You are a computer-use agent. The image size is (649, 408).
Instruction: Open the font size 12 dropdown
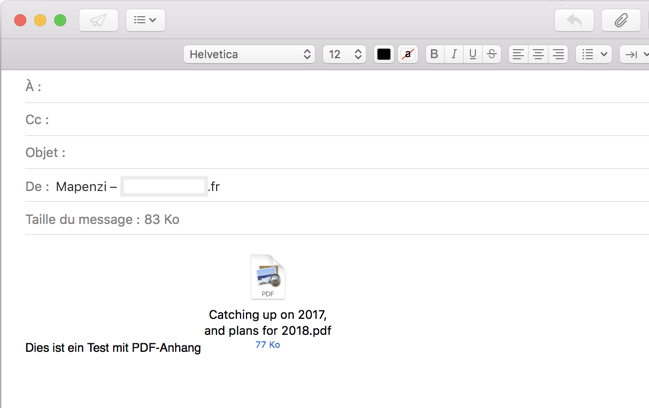(x=345, y=54)
